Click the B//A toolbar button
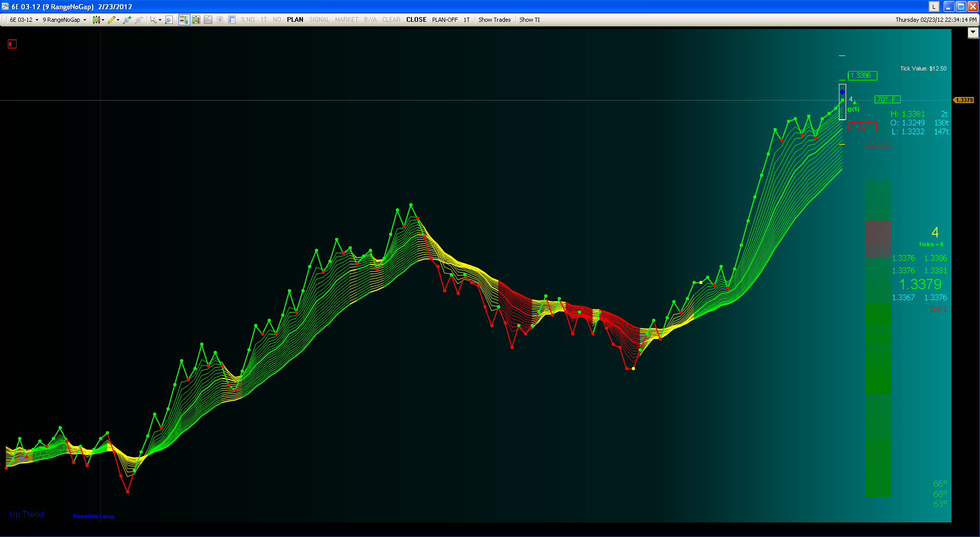 click(x=370, y=20)
